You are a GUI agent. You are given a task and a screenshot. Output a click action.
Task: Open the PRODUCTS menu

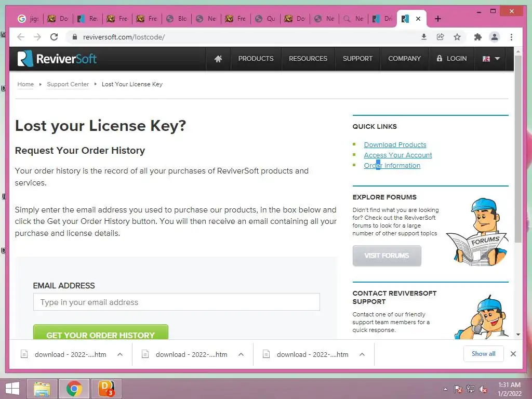point(256,59)
